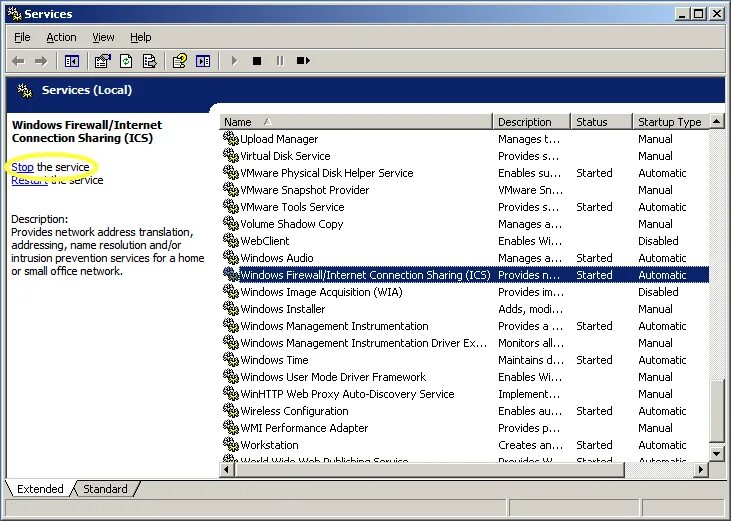This screenshot has height=521, width=731.
Task: Open the Help menu
Action: pyautogui.click(x=140, y=37)
